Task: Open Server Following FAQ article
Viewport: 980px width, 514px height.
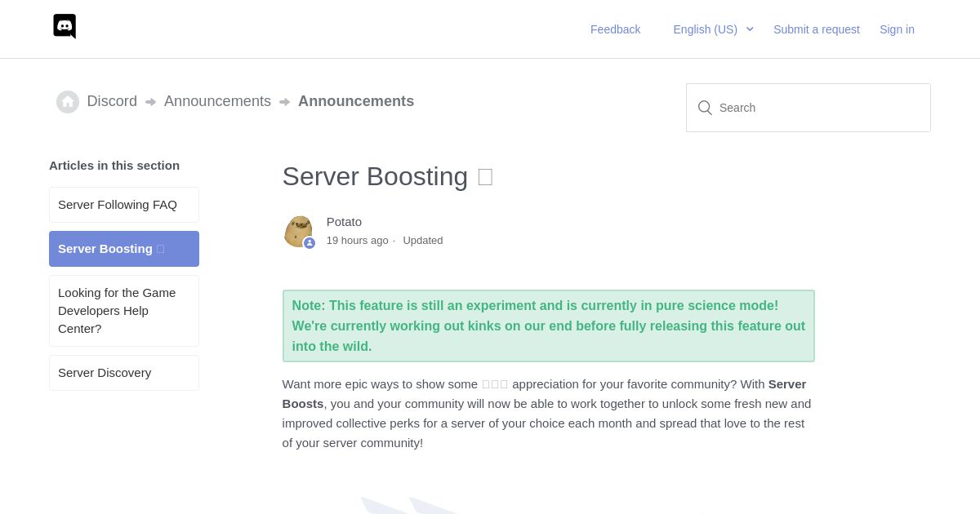Action: click(124, 205)
